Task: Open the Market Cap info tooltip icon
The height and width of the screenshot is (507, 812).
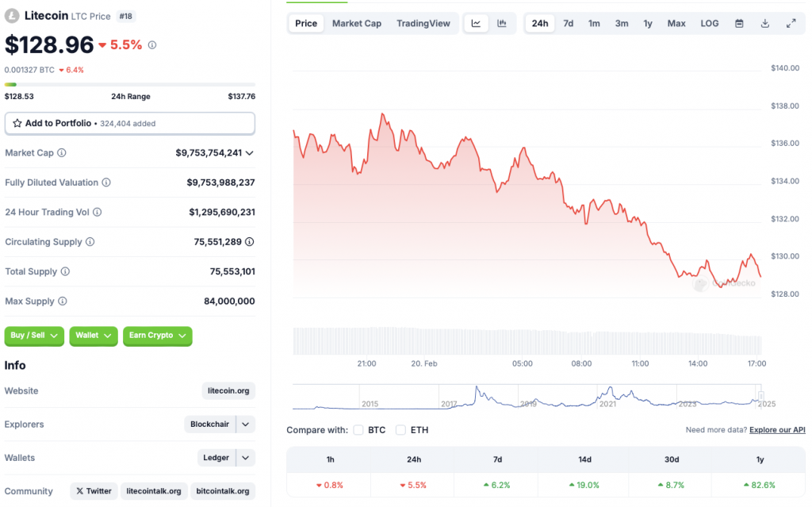Action: (62, 153)
